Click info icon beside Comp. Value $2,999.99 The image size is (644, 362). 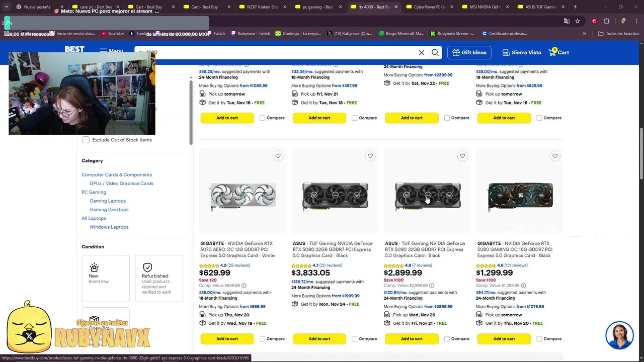pos(431,286)
